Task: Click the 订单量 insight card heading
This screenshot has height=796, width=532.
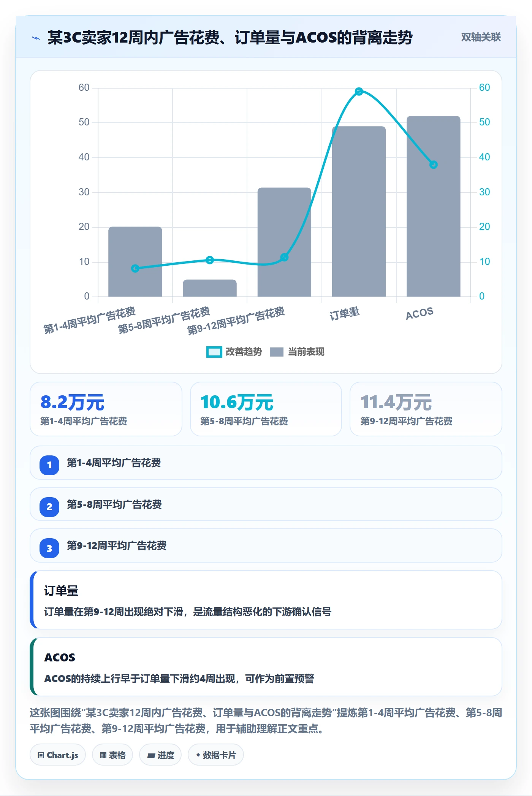Action: [x=61, y=591]
